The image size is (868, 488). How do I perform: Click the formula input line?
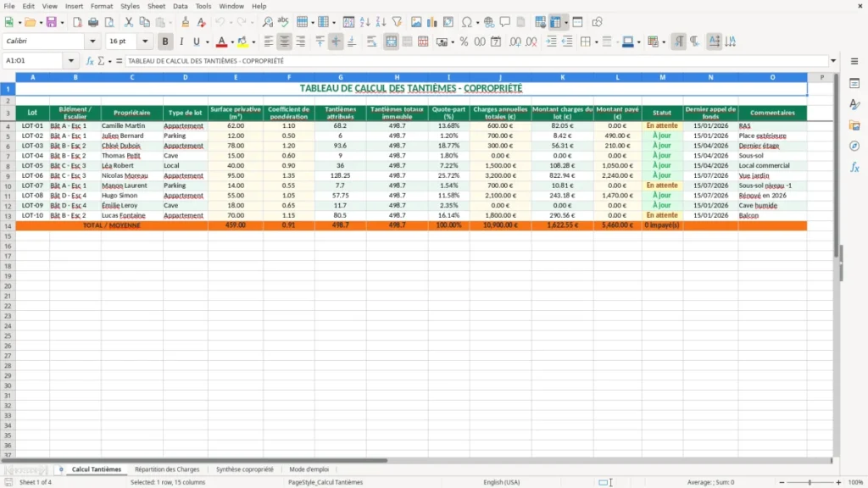coord(476,61)
